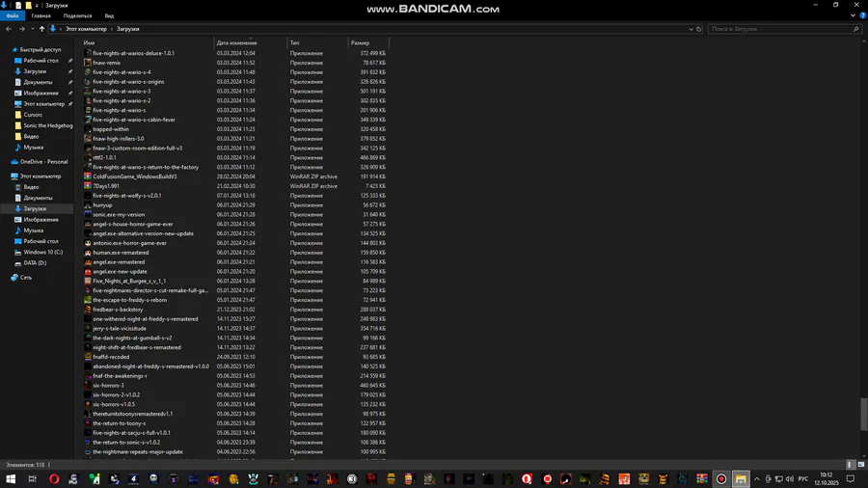Click the 7Days1.991 archive icon

pos(88,186)
